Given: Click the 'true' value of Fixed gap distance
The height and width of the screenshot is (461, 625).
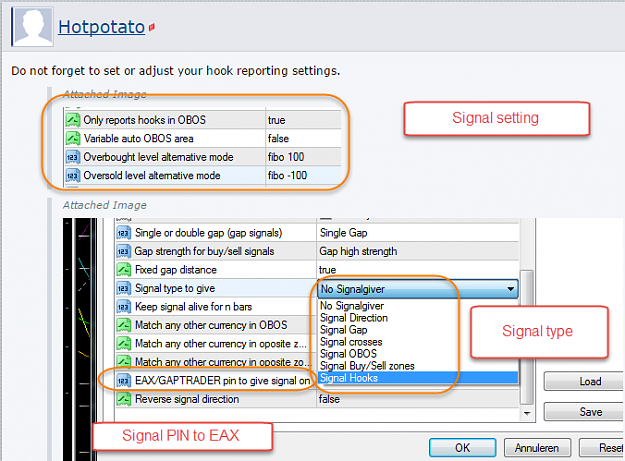Looking at the screenshot, I should click(327, 270).
